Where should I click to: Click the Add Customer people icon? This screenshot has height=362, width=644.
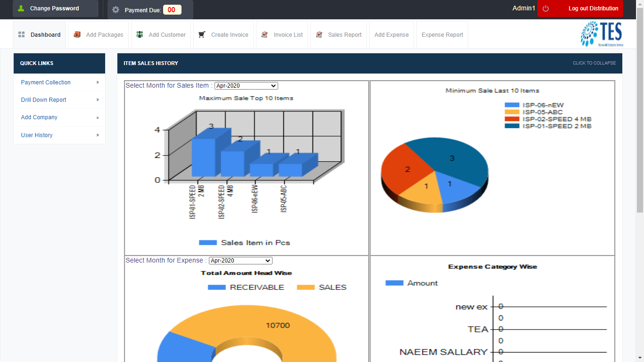tap(140, 34)
